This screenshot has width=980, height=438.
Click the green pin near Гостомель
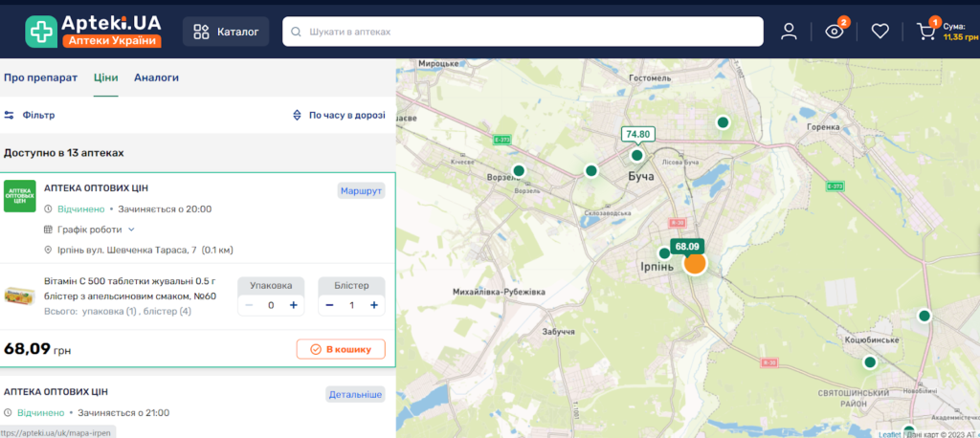tap(724, 122)
